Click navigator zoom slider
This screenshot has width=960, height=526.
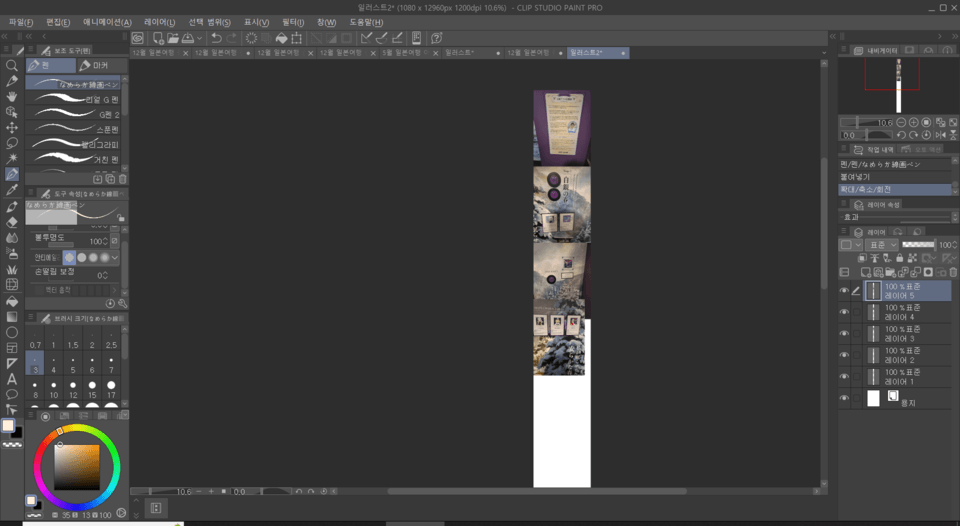click(866, 122)
